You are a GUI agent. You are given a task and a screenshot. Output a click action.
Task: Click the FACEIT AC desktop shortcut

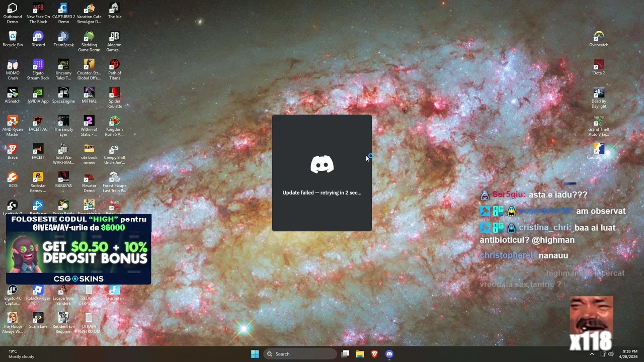tap(38, 124)
